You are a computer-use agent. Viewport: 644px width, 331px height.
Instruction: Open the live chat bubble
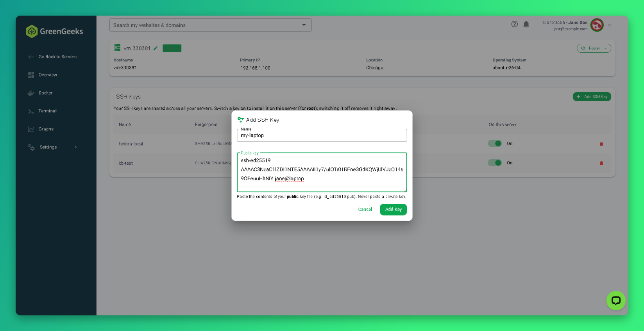616,301
